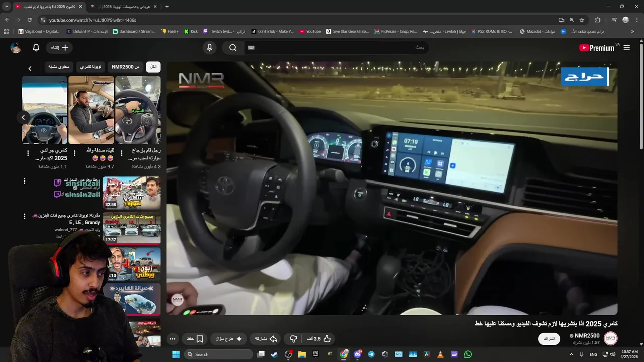Open Chrome three-dot menu

[637, 20]
